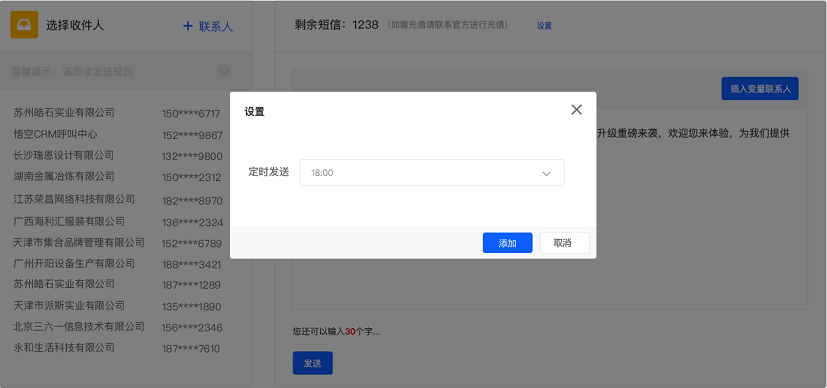This screenshot has height=388, width=827.
Task: Select 悟空CRM呼叫中心 recipient
Action: [55, 134]
